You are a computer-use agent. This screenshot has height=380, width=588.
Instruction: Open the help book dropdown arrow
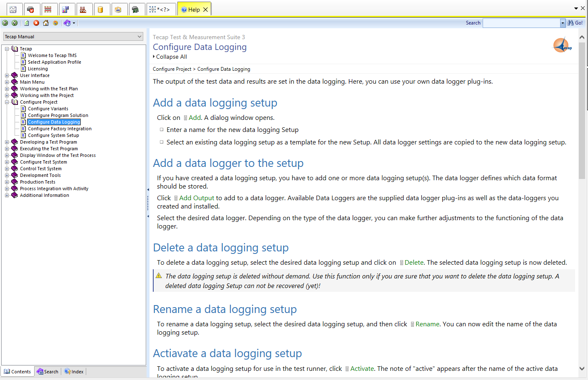point(74,23)
